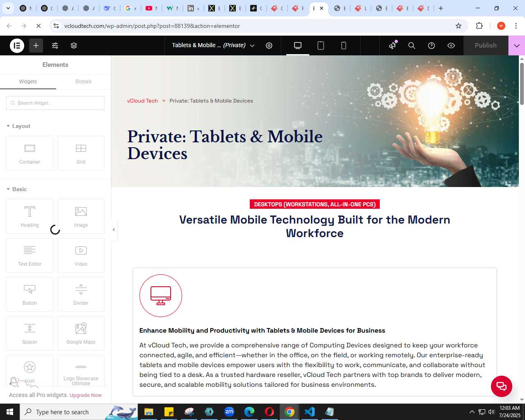The image size is (525, 420).
Task: Open save options arrow next to Publish
Action: click(x=517, y=46)
